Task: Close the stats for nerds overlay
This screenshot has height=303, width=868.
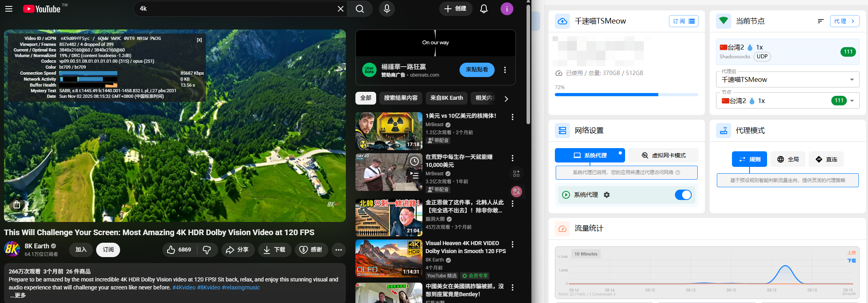Action: click(x=199, y=40)
